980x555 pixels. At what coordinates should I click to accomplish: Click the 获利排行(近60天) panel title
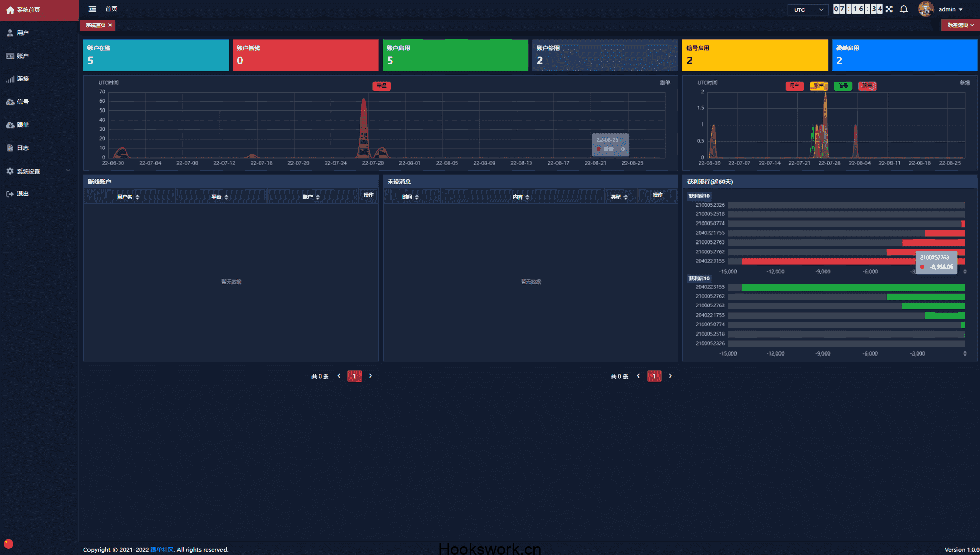(710, 182)
